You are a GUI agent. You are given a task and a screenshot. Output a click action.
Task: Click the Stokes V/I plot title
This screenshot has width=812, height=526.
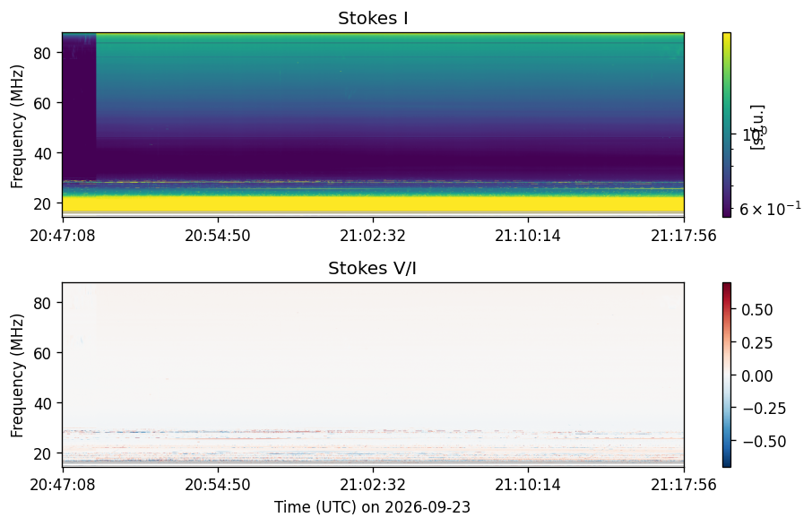click(372, 268)
